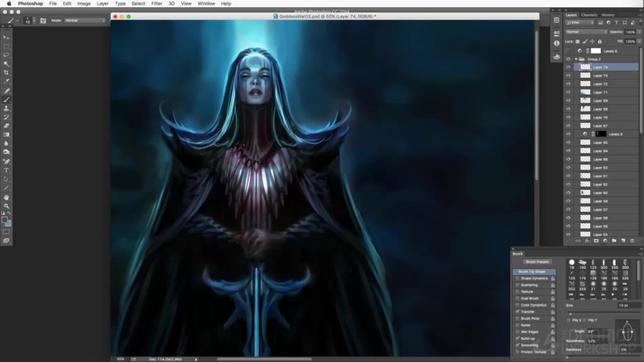Select the Lasso tool

[6, 55]
